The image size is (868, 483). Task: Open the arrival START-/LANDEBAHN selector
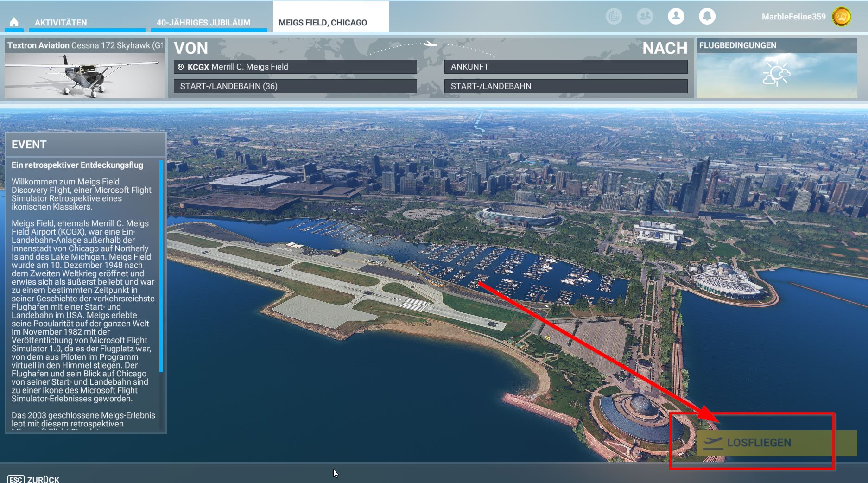point(566,86)
